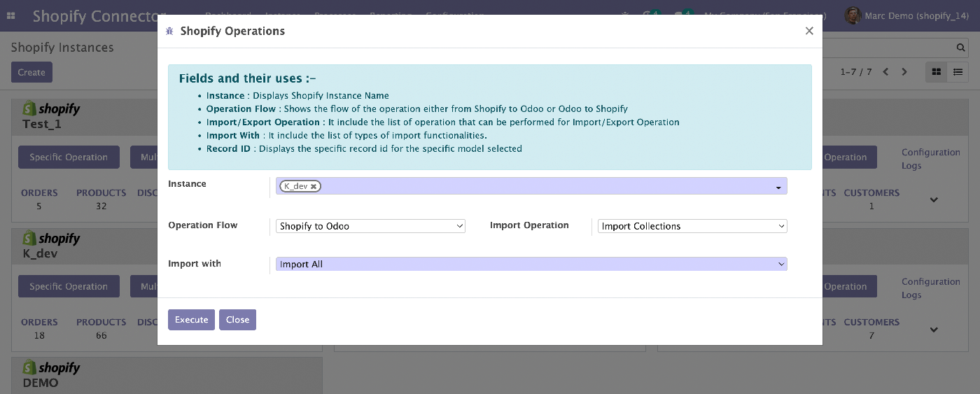Open the Import with dropdown
Screen dimensions: 980x394
click(x=531, y=264)
